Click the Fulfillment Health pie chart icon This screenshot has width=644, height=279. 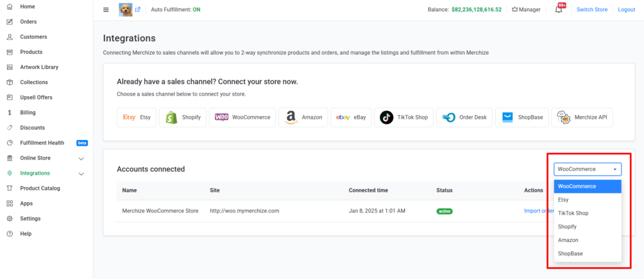coord(10,143)
